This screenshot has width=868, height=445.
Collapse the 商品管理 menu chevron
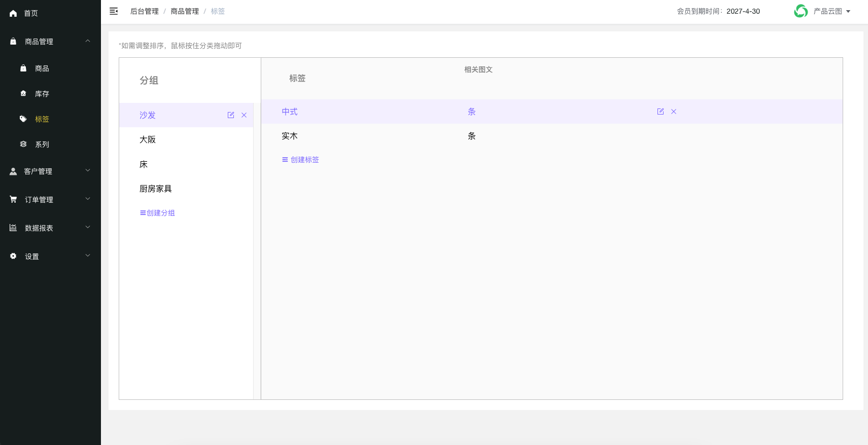click(88, 41)
